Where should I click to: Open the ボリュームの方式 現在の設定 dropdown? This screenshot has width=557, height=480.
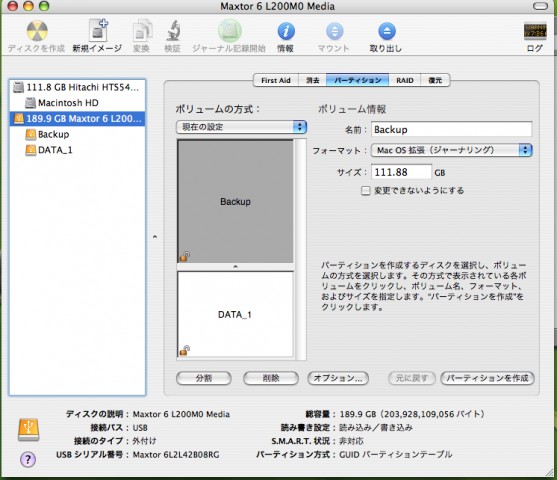point(241,127)
